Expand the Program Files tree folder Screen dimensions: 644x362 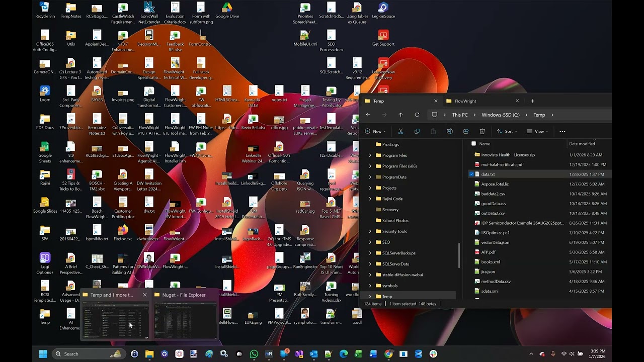370,155
